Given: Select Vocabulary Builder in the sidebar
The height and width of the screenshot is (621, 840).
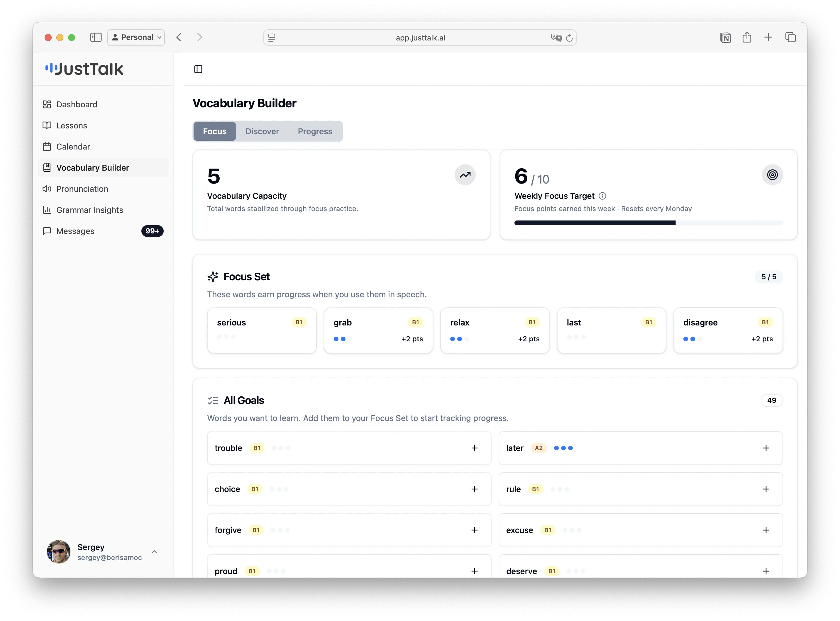Looking at the screenshot, I should [x=103, y=167].
